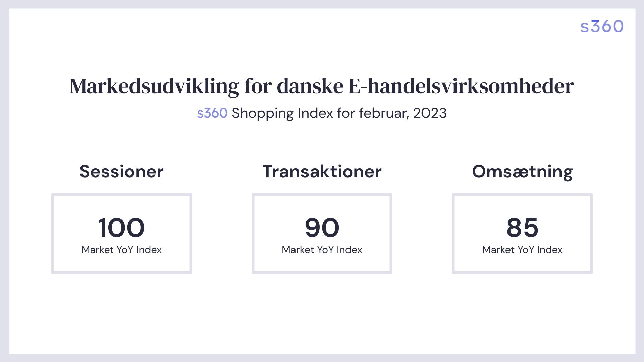
Task: Select the Omsætning index card box
Action: click(522, 233)
